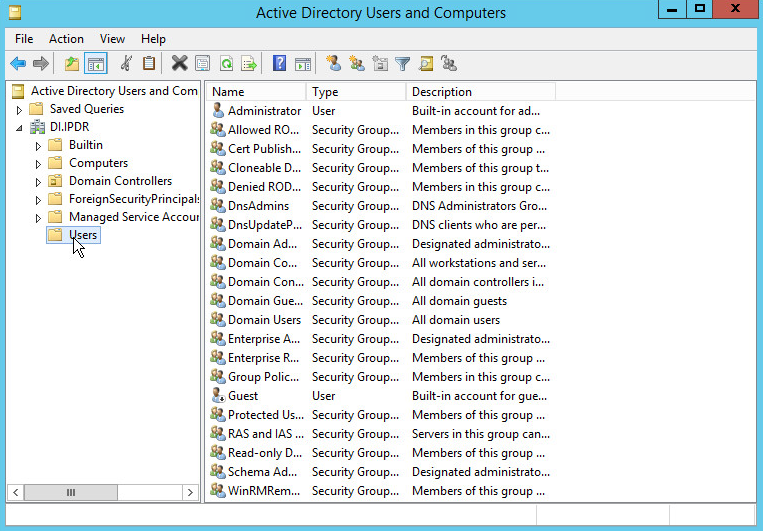This screenshot has height=531, width=763.
Task: Click the tree pane horizontal scrollbar thumb
Action: tap(71, 492)
